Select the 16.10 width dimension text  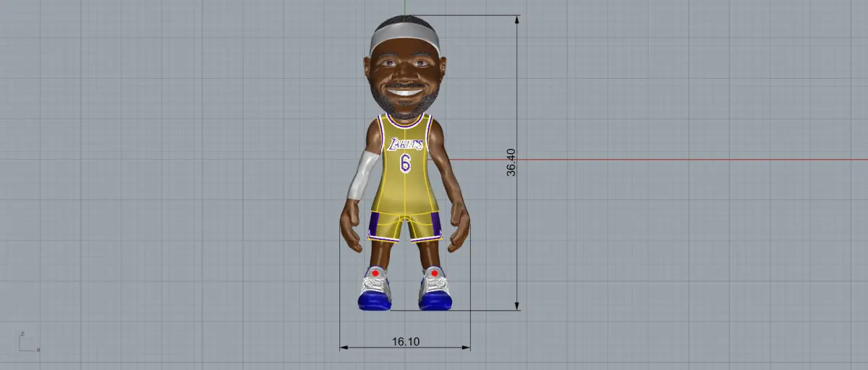[406, 341]
